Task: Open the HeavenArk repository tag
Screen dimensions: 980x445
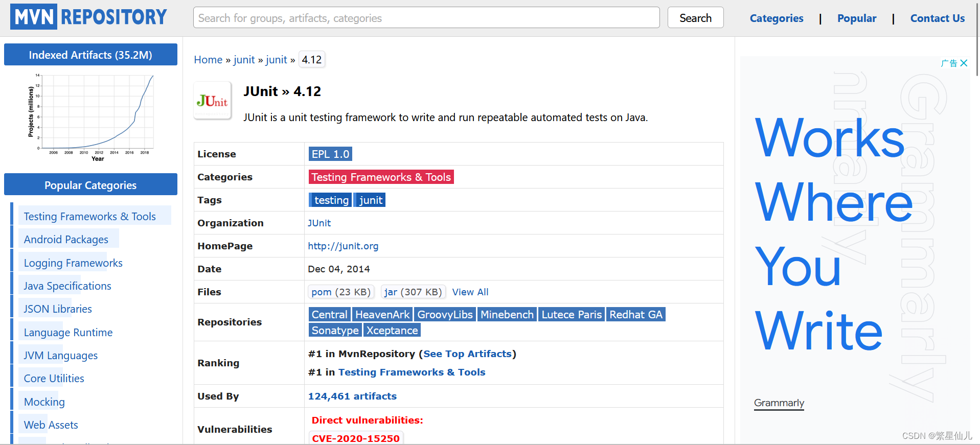Action: (x=382, y=314)
